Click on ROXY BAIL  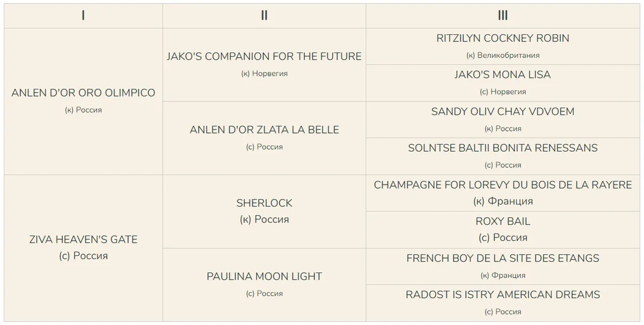(502, 221)
